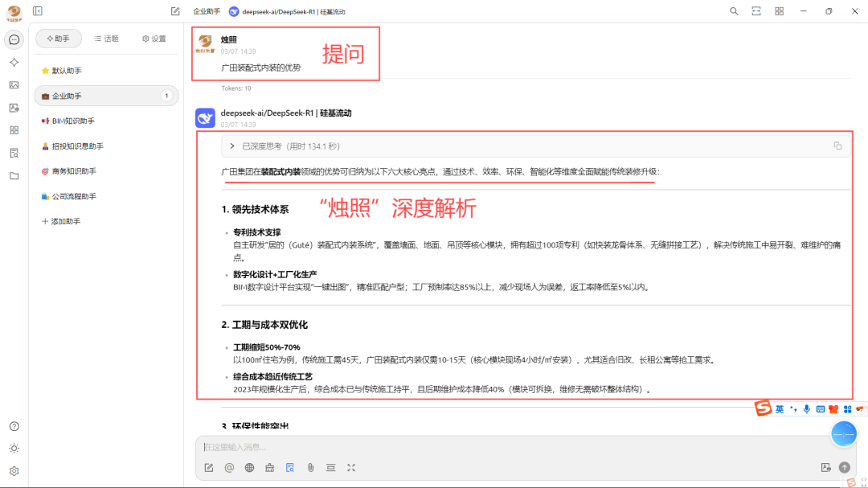
Task: Send the message with the arrow button
Action: (x=844, y=468)
